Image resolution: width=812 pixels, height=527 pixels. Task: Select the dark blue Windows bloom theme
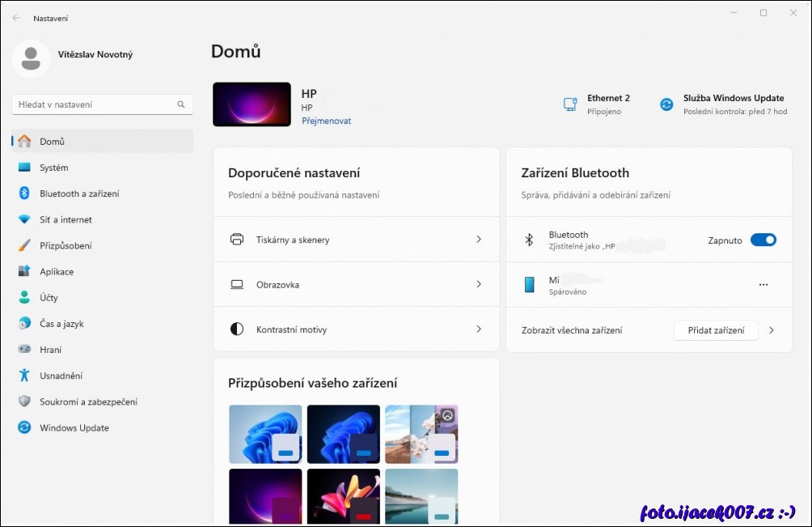coord(343,433)
